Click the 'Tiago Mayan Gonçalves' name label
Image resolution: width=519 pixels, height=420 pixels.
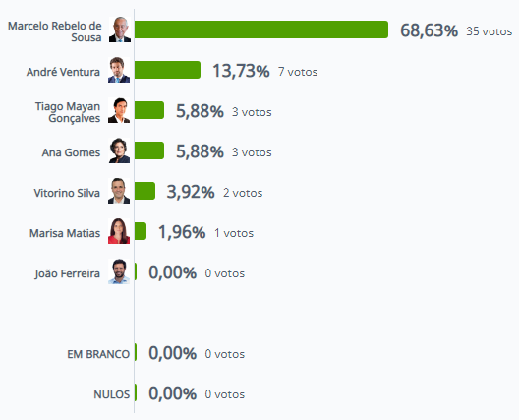tap(68, 112)
